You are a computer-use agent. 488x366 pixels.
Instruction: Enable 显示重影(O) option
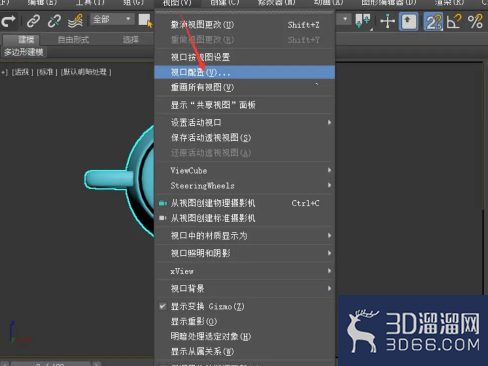[245, 321]
